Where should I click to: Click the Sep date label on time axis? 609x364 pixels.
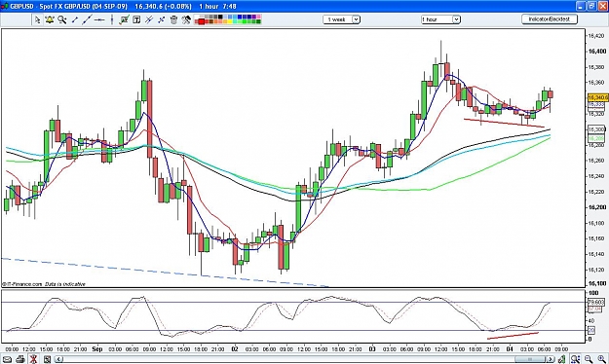[97, 348]
